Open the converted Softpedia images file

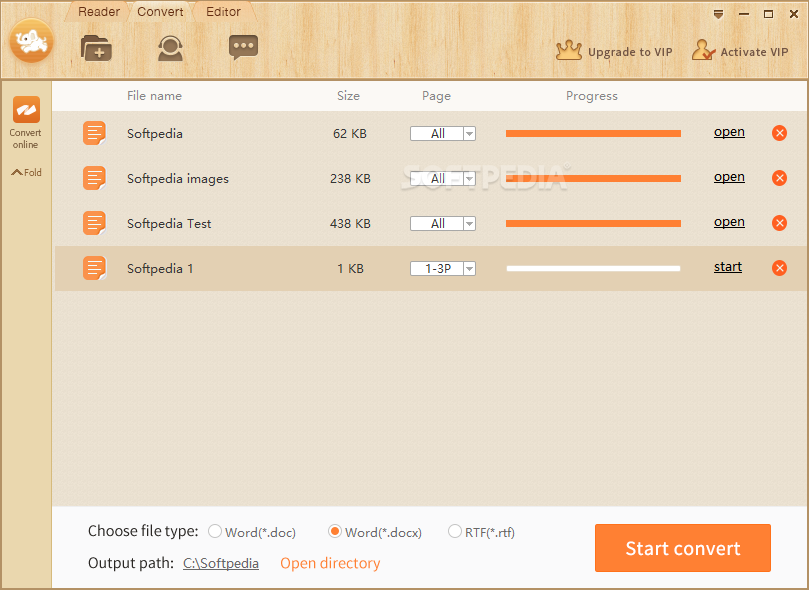pyautogui.click(x=729, y=177)
